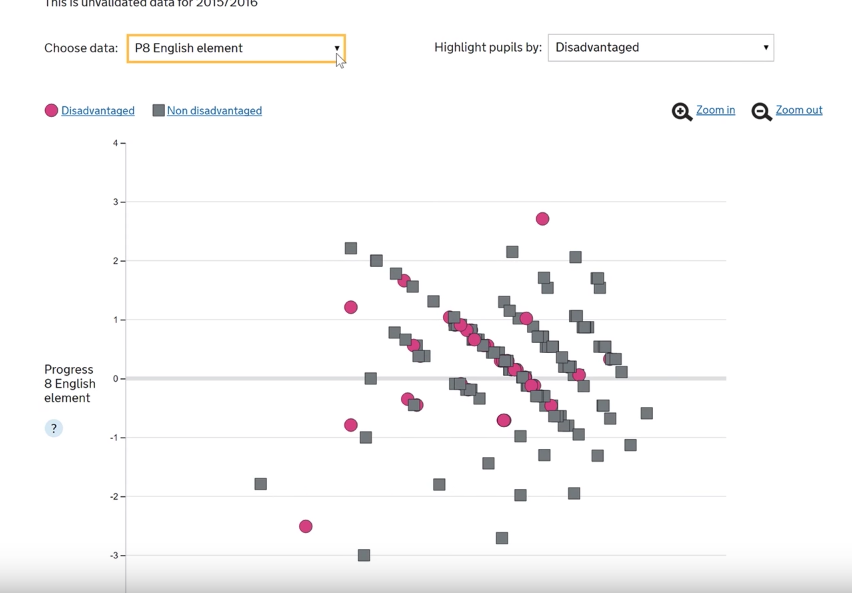Click the Zoom out magnifier icon
The image size is (852, 593).
[762, 112]
